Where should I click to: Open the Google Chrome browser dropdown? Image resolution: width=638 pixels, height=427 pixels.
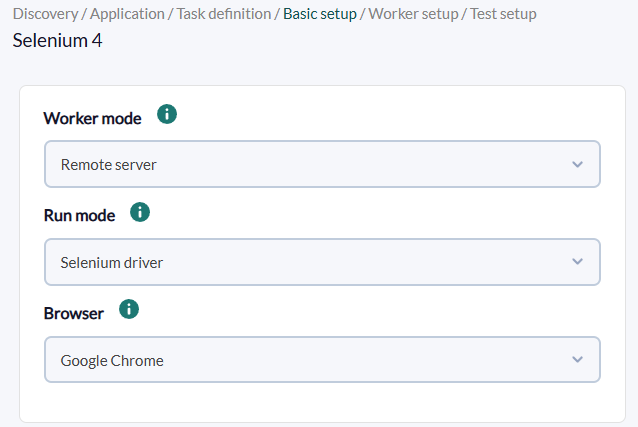pos(322,359)
